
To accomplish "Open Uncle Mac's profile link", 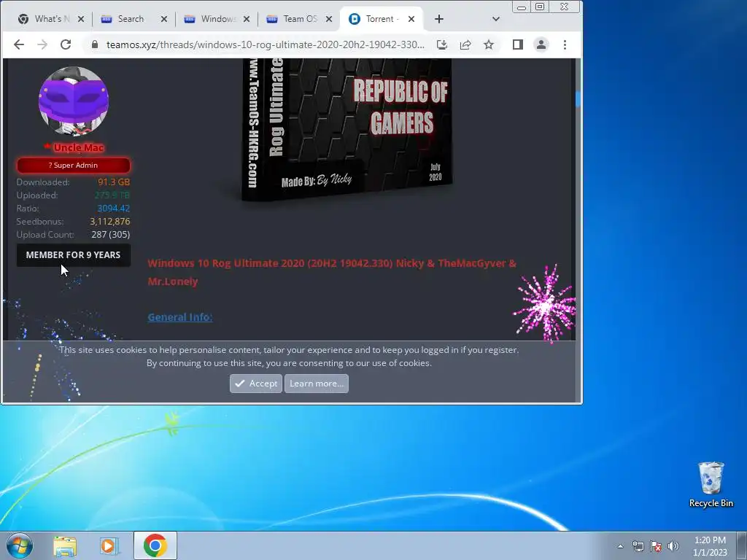I will pyautogui.click(x=78, y=147).
